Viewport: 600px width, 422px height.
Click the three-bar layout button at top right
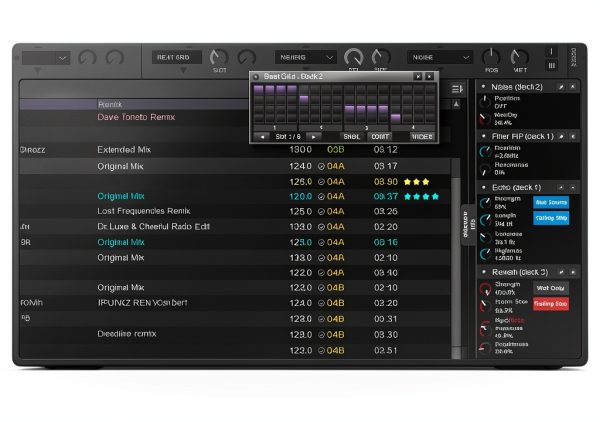coord(551,66)
